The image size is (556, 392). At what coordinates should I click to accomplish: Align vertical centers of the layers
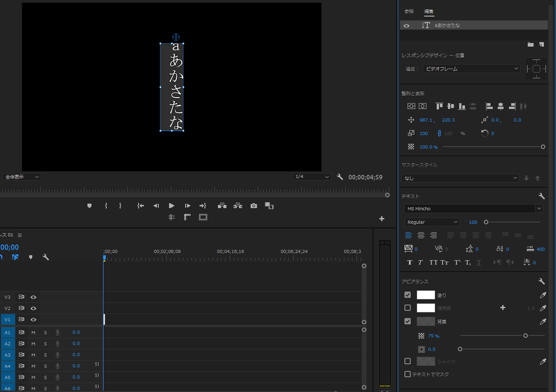click(x=451, y=106)
